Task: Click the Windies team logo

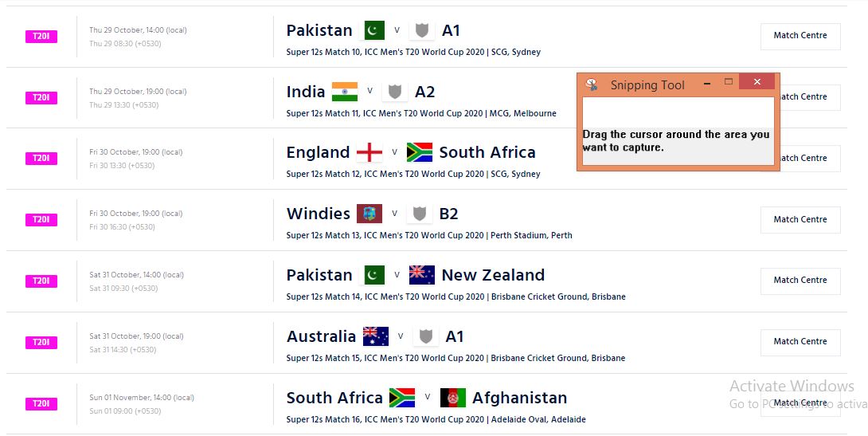Action: point(369,214)
